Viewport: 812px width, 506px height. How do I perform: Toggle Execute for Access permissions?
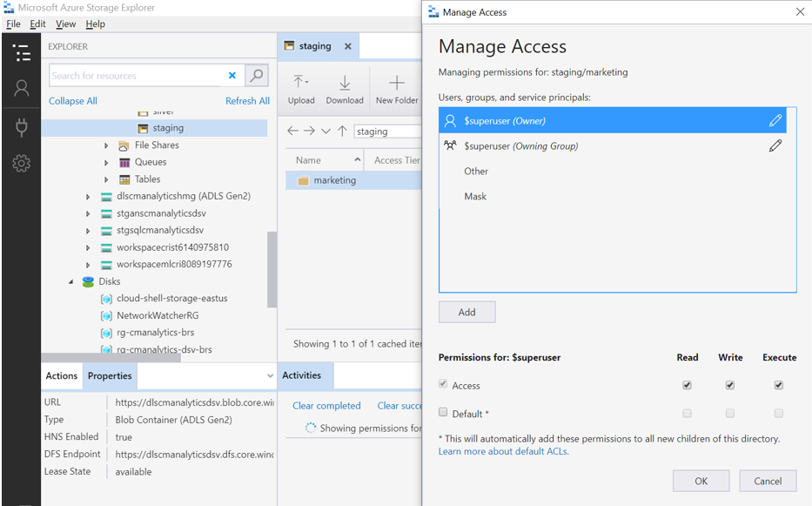778,385
